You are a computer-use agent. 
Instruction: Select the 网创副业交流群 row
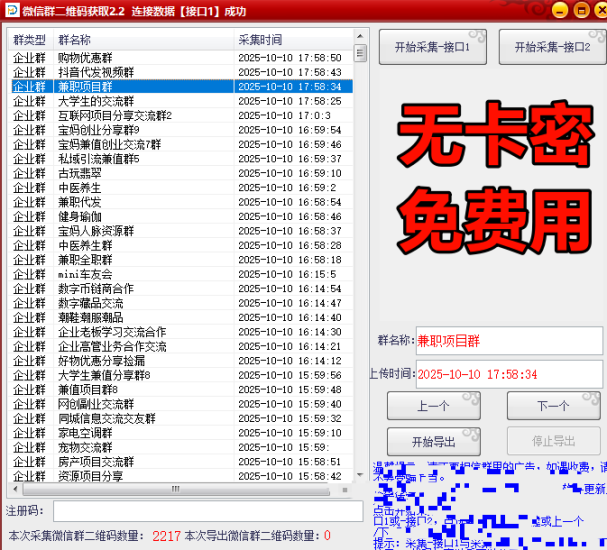pyautogui.click(x=180, y=404)
